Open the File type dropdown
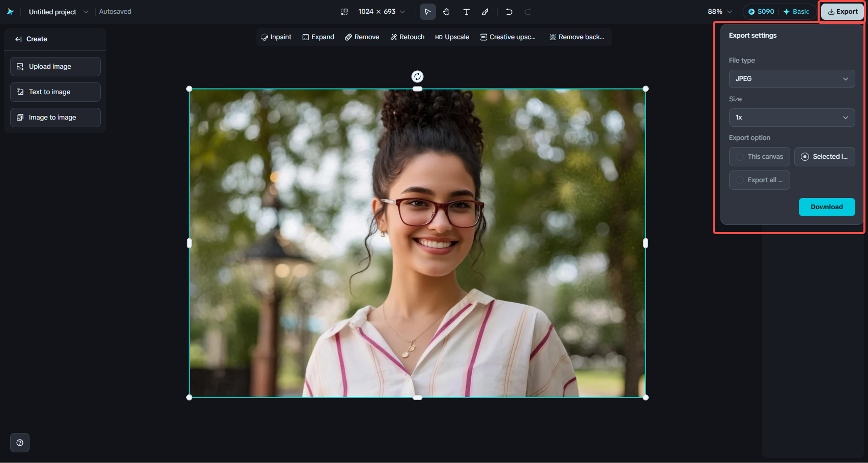 click(x=792, y=79)
